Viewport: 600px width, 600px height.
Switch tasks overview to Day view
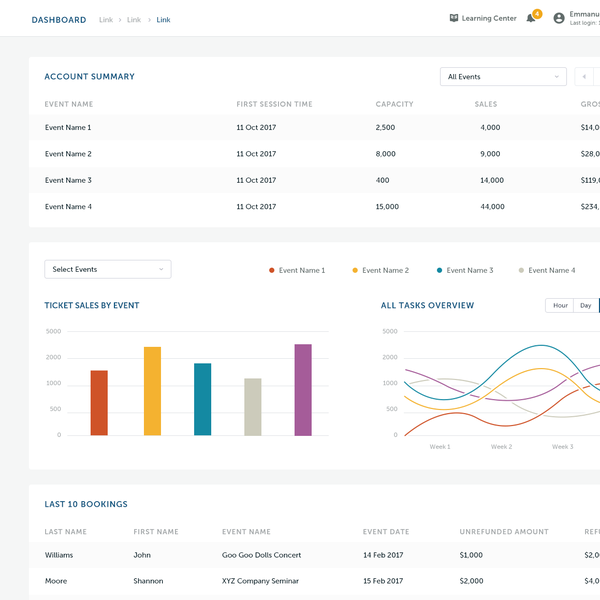(585, 305)
